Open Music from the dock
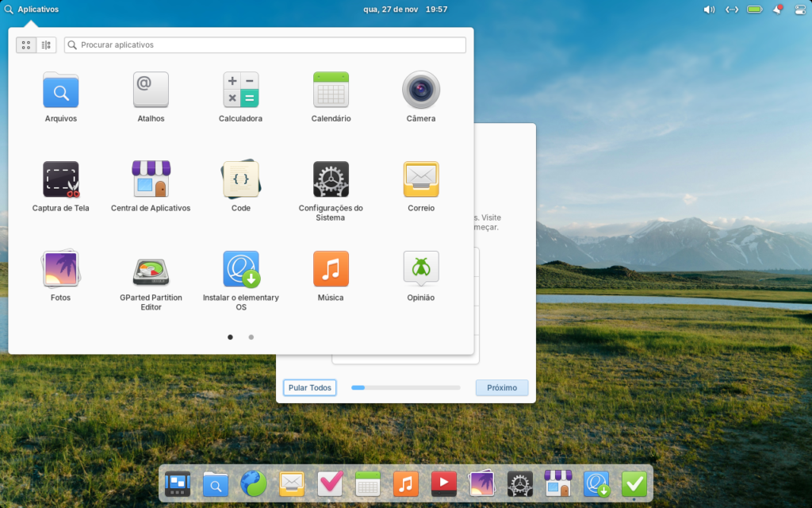Image resolution: width=812 pixels, height=508 pixels. tap(406, 483)
